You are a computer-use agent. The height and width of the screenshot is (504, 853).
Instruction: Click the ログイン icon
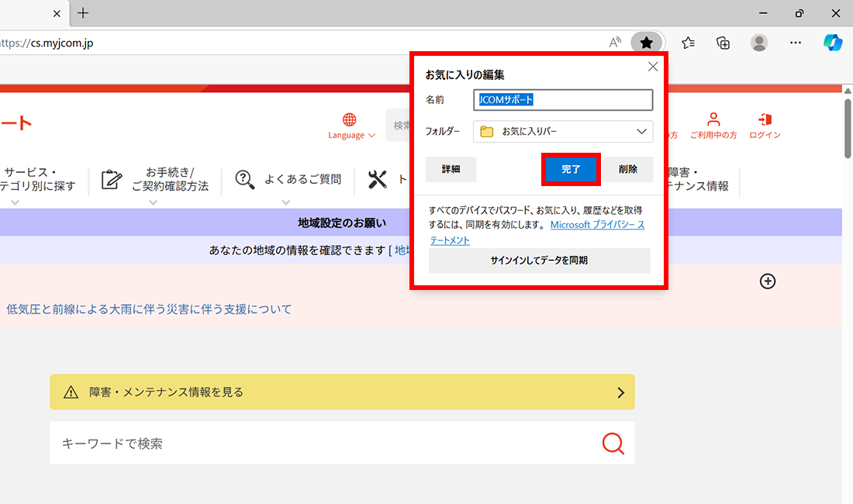tap(765, 126)
